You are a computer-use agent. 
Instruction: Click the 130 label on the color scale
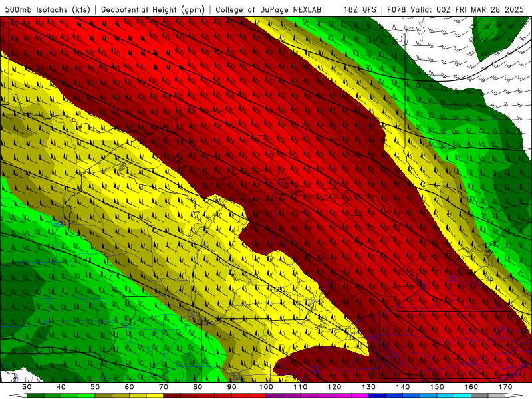click(368, 387)
